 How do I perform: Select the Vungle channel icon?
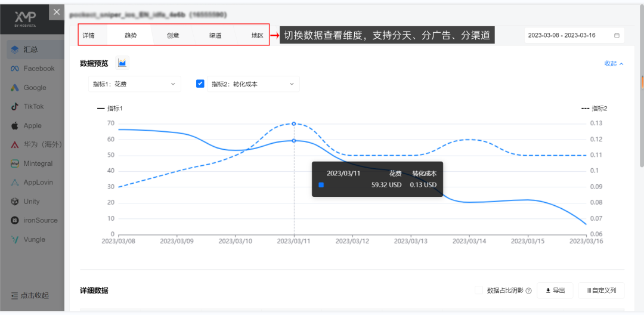pyautogui.click(x=15, y=239)
